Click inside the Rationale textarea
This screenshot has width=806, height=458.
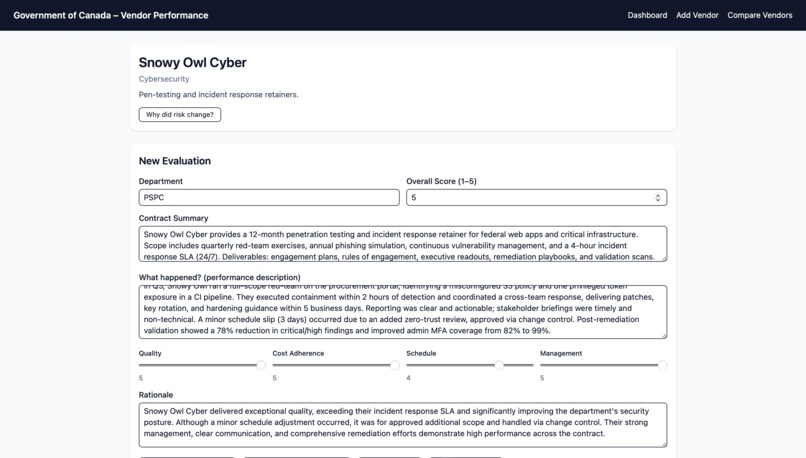[403, 425]
